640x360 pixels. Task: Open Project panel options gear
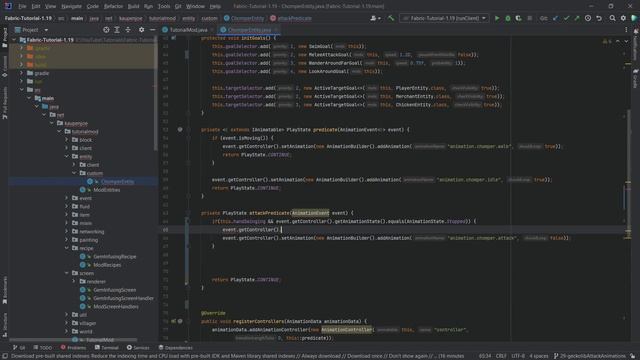[141, 30]
